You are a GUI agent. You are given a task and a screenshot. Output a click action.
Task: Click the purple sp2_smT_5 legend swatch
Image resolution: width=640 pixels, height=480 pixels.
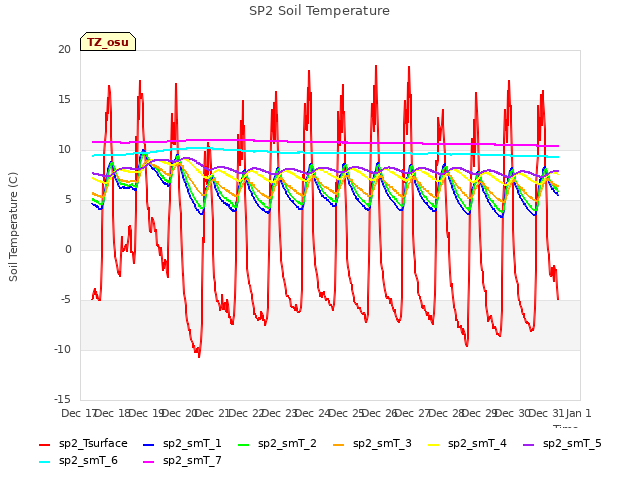click(x=528, y=444)
